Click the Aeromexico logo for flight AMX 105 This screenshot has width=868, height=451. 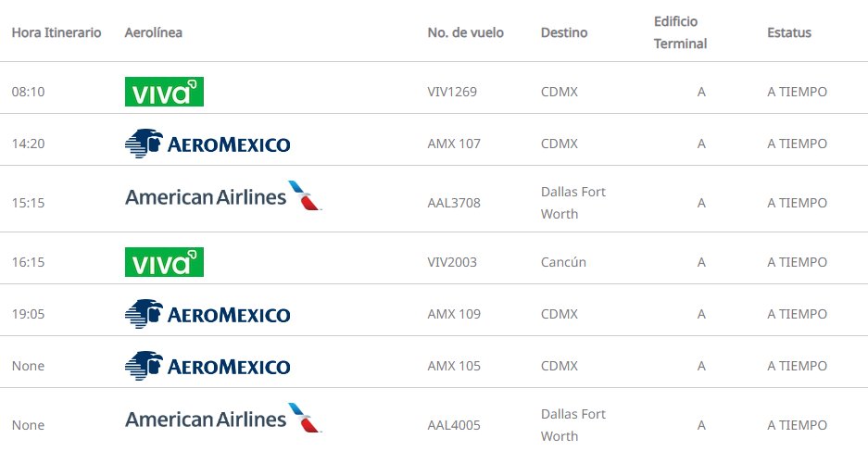click(208, 366)
